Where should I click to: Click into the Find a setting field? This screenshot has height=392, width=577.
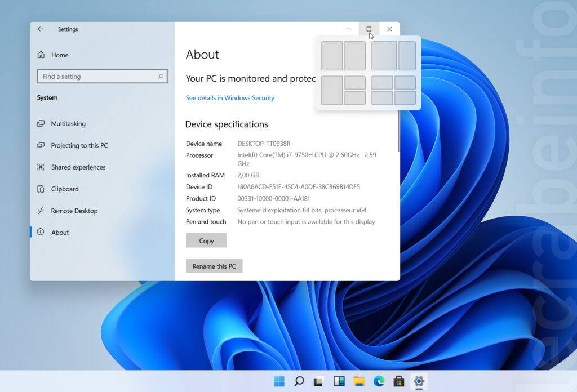(x=103, y=77)
